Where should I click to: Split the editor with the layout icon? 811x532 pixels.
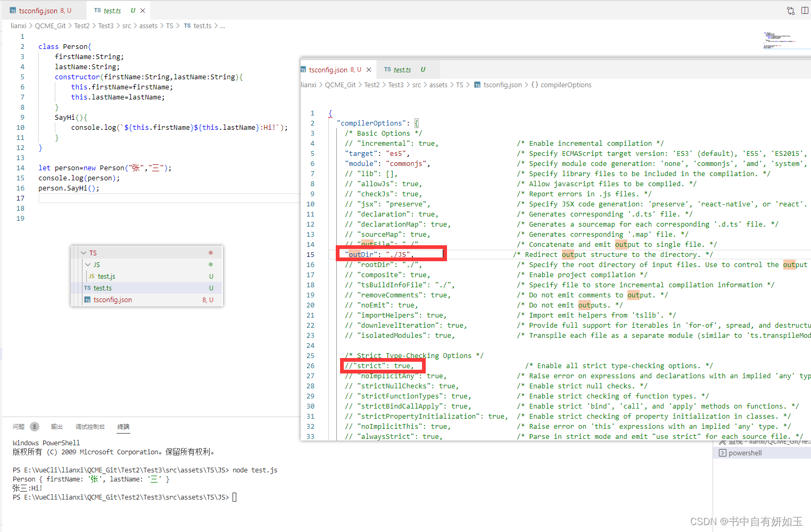click(805, 11)
